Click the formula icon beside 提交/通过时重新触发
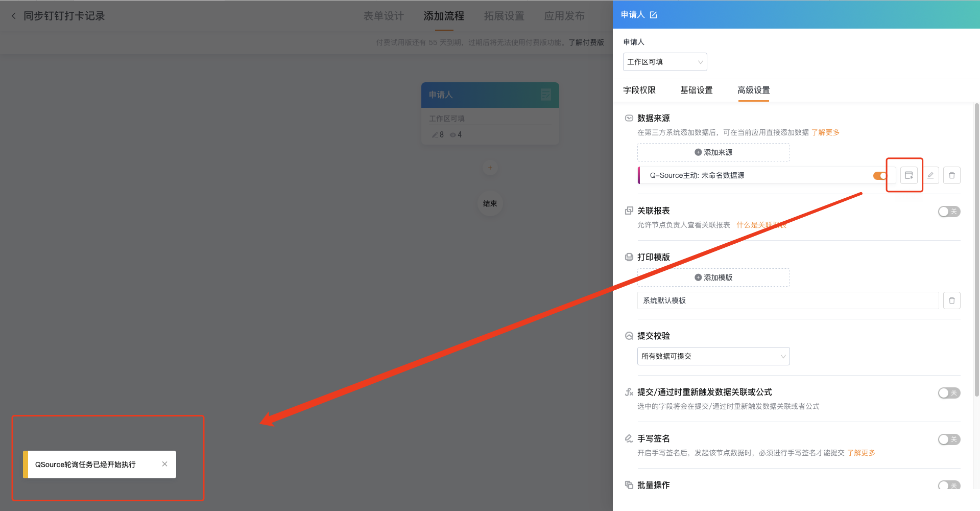Image resolution: width=980 pixels, height=511 pixels. 629,392
